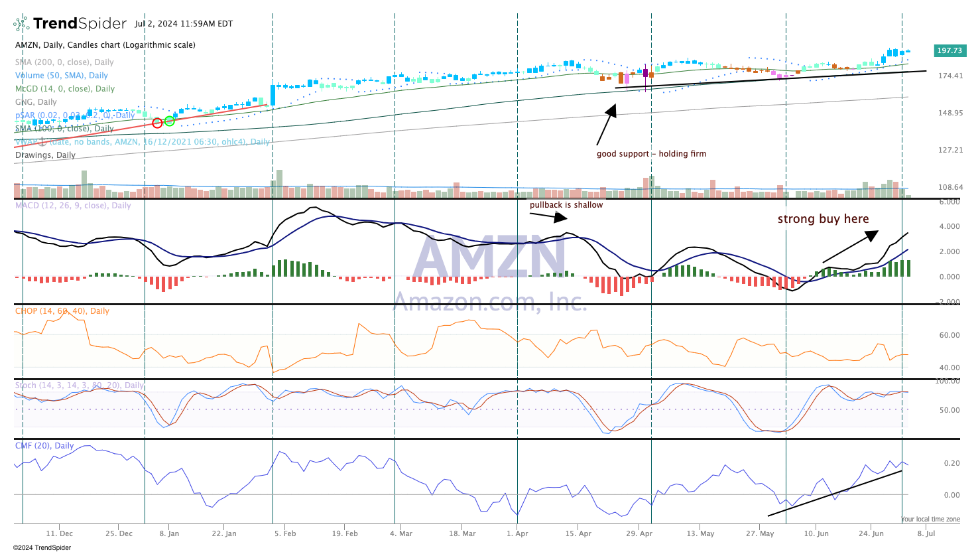Select the VWAP date no bands label
Image resolution: width=980 pixels, height=554 pixels.
click(143, 142)
